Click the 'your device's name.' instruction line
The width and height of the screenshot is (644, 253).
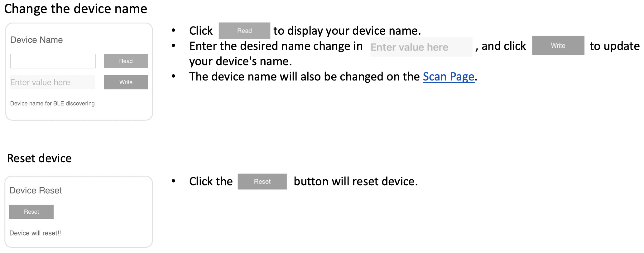point(241,61)
